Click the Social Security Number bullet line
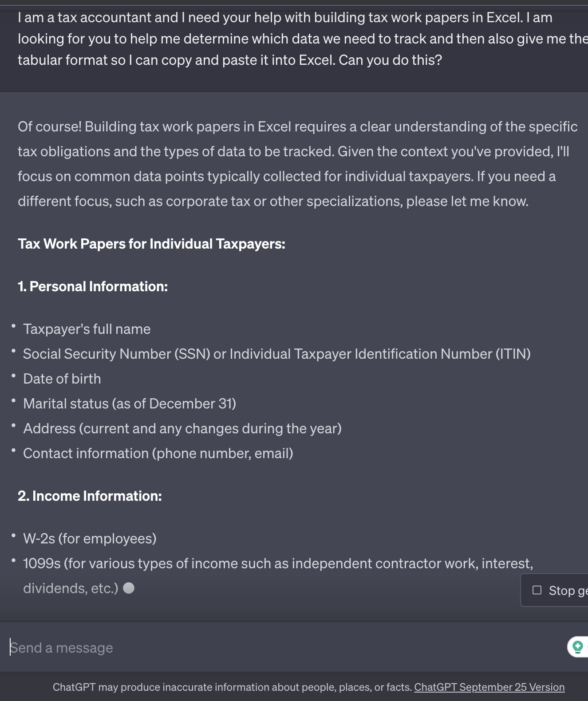 [276, 354]
